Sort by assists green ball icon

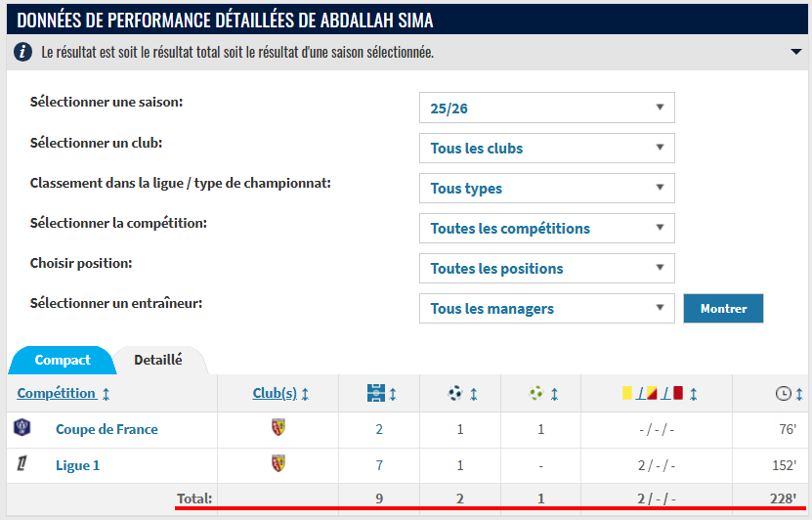[x=536, y=393]
